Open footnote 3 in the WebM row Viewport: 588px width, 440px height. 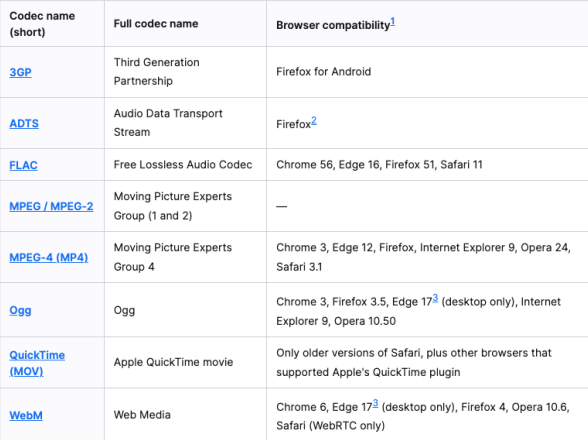(x=375, y=404)
